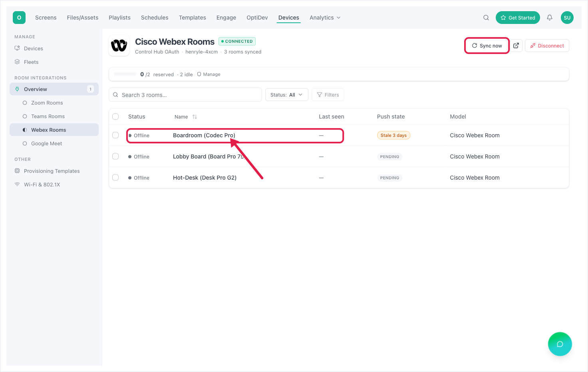Check the Hot-Desk (Desk Pro G2) checkbox
588x372 pixels.
pos(115,178)
